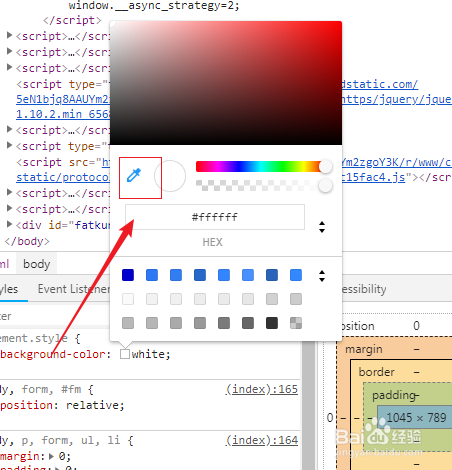Image resolution: width=452 pixels, height=470 pixels.
Task: Click the margin label in box model
Action: point(364,349)
